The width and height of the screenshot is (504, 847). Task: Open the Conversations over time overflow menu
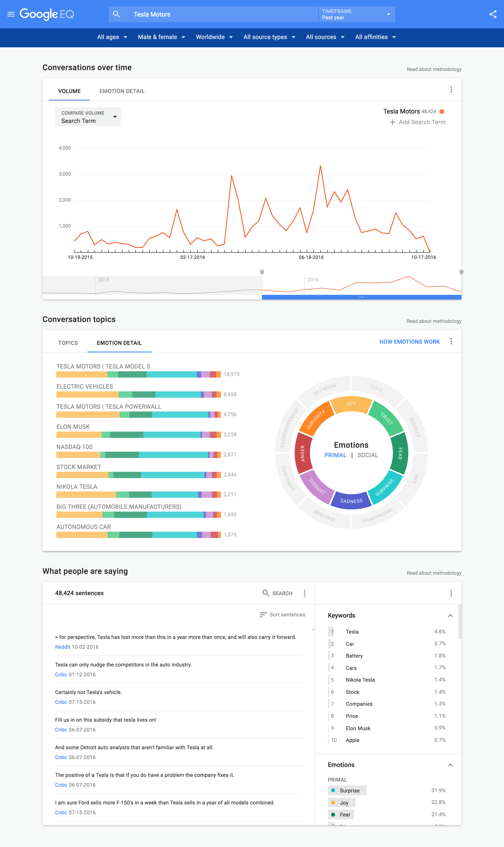pyautogui.click(x=451, y=89)
